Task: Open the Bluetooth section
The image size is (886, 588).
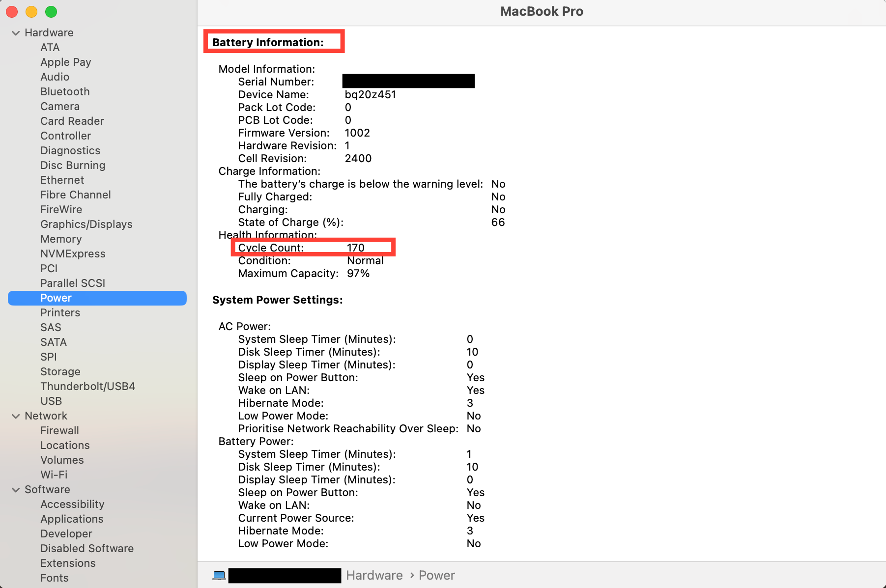Action: tap(65, 92)
